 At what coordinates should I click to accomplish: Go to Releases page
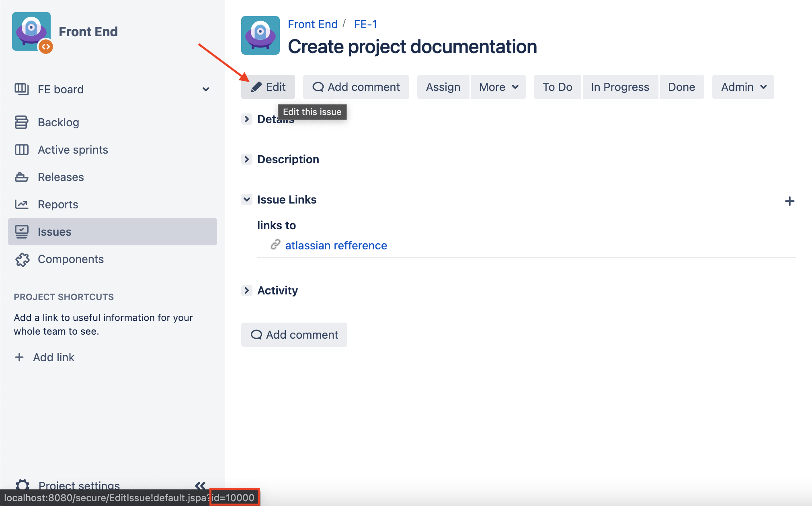(x=61, y=177)
